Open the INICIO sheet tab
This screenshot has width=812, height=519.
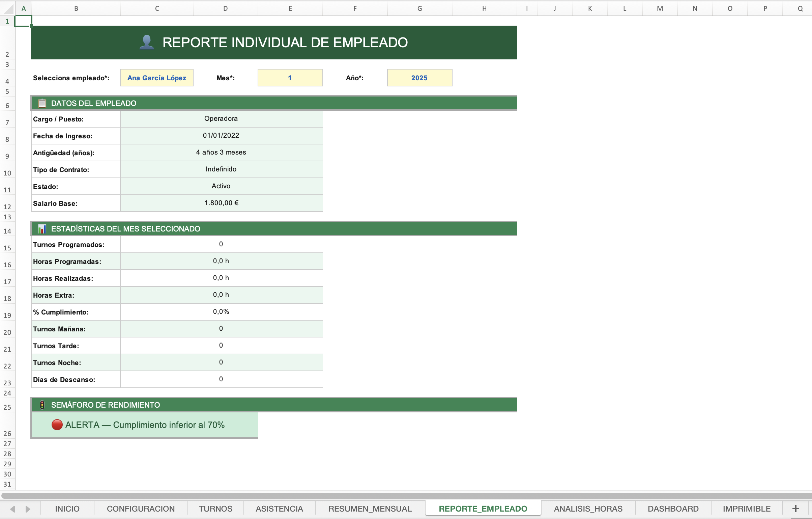click(67, 509)
